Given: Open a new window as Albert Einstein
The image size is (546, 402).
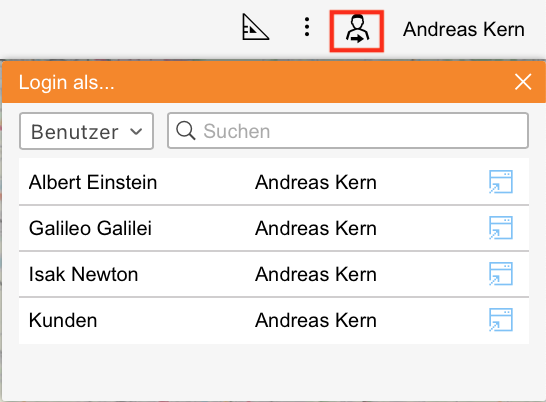Looking at the screenshot, I should 501,182.
